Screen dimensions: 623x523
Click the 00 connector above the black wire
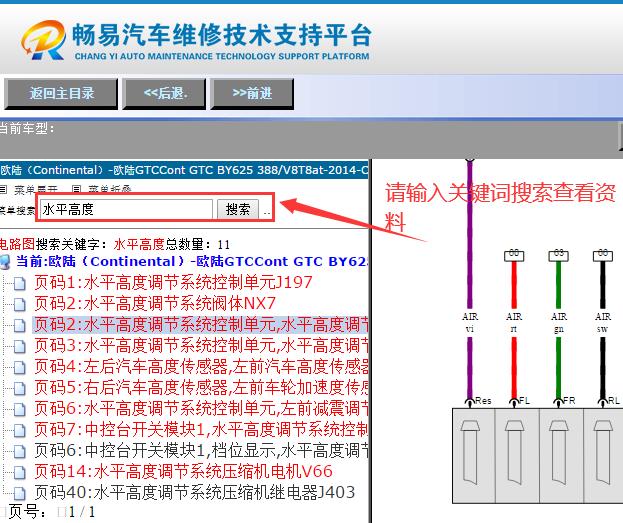[x=603, y=255]
